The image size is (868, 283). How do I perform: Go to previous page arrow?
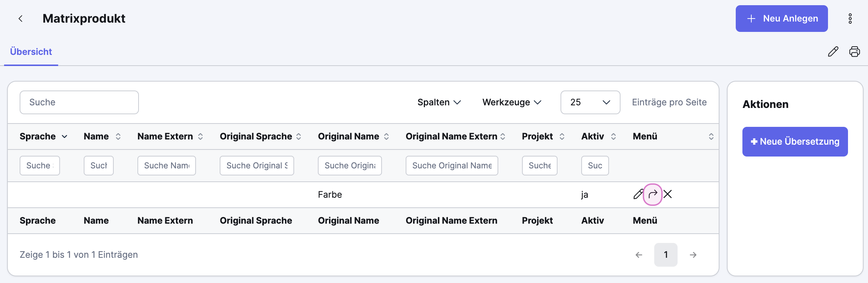pyautogui.click(x=639, y=255)
